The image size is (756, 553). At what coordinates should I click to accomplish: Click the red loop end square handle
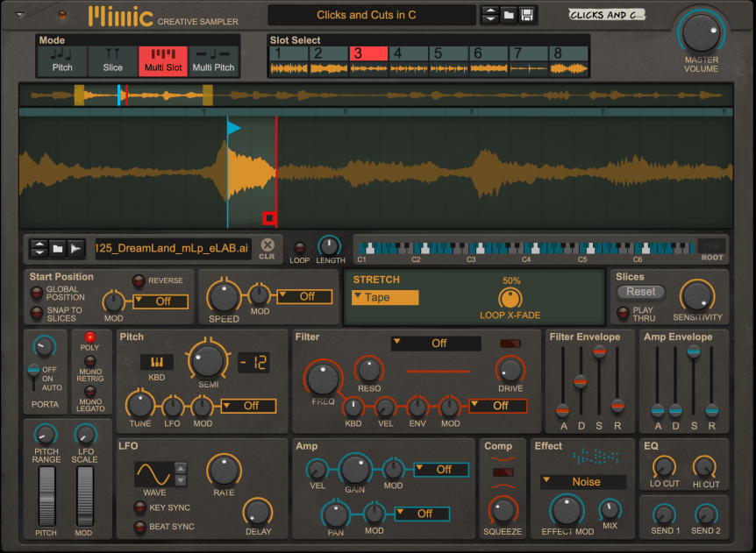(269, 218)
